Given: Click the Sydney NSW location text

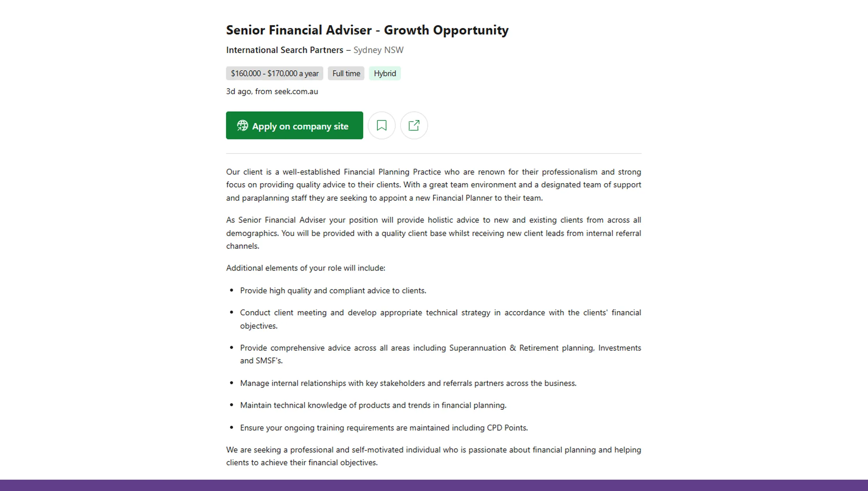Looking at the screenshot, I should coord(378,50).
